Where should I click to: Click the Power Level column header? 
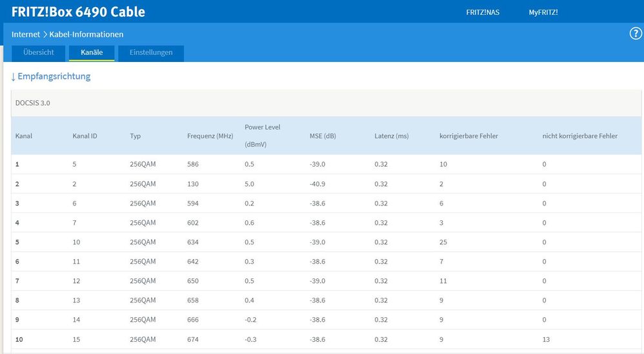point(263,127)
